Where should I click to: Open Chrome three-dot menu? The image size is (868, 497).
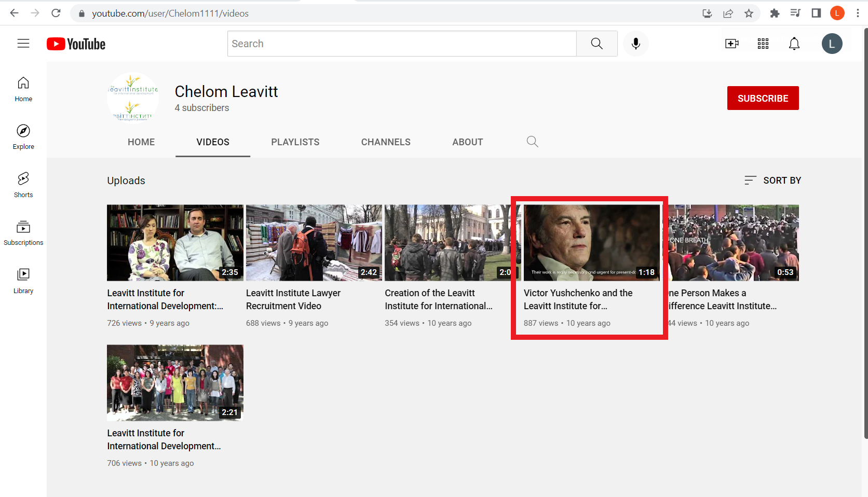858,13
